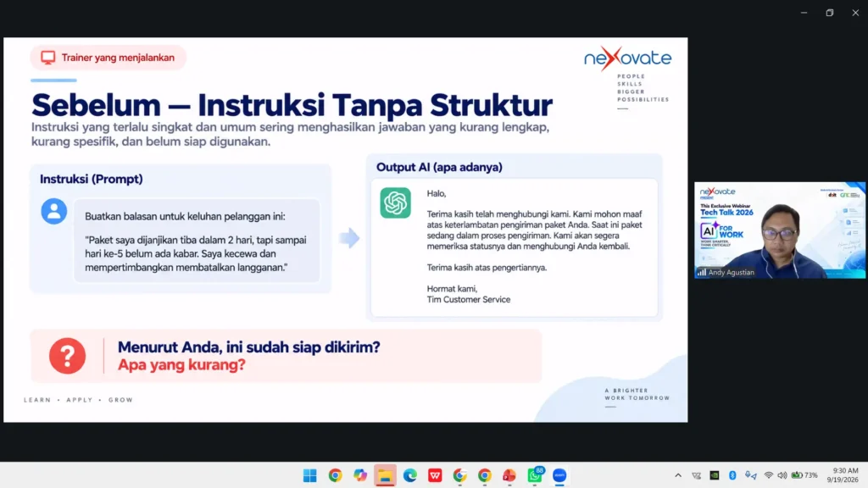Click the battery icon showing 73%
Screen dimensions: 868x488
(x=804, y=475)
